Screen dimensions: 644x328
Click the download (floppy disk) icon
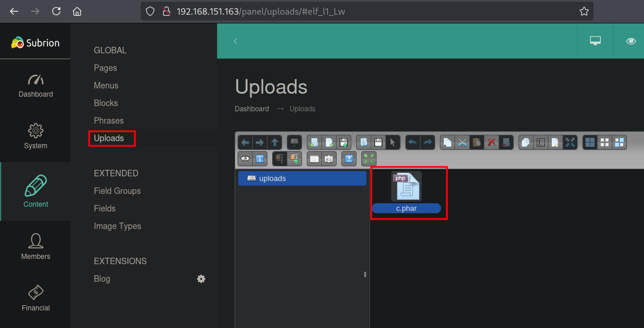(x=378, y=142)
